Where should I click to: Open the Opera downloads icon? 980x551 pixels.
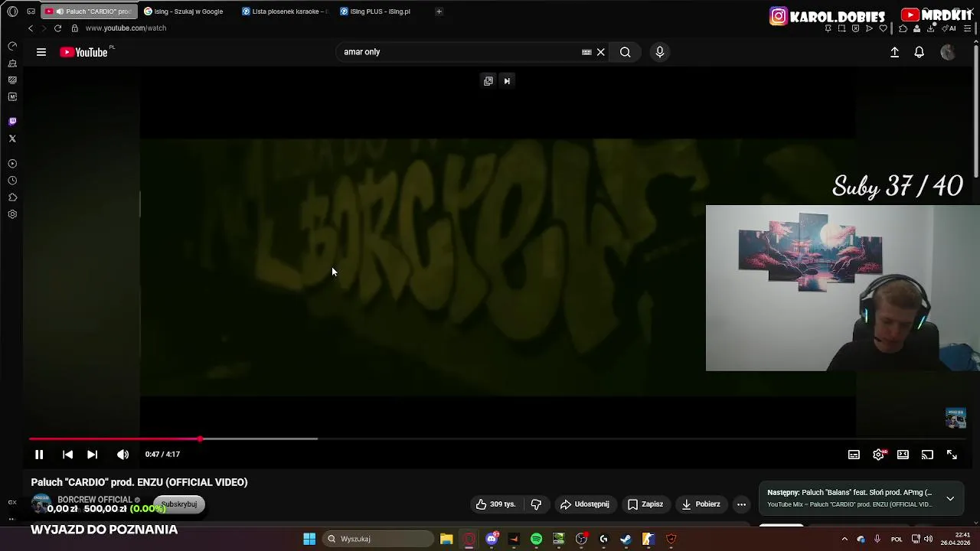coord(930,28)
